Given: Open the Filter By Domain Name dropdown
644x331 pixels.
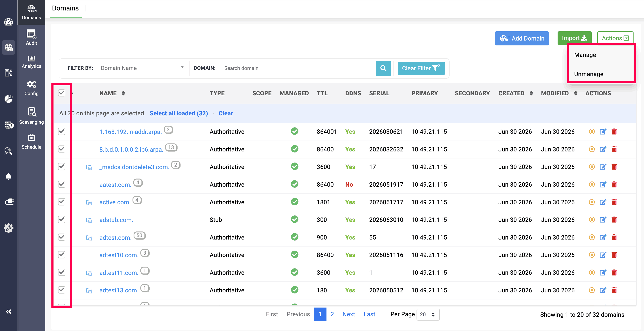Looking at the screenshot, I should click(142, 68).
